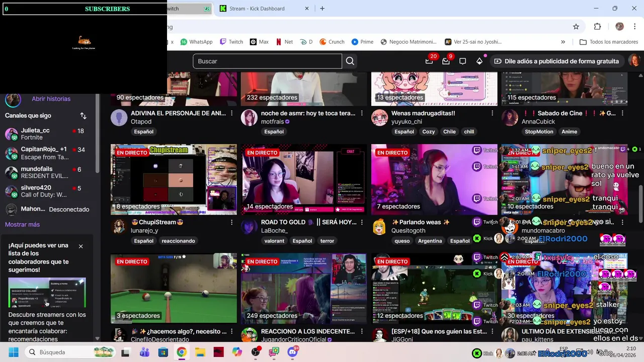Open Windows Start menu
Screen dimensions: 644x362
pos(13,352)
